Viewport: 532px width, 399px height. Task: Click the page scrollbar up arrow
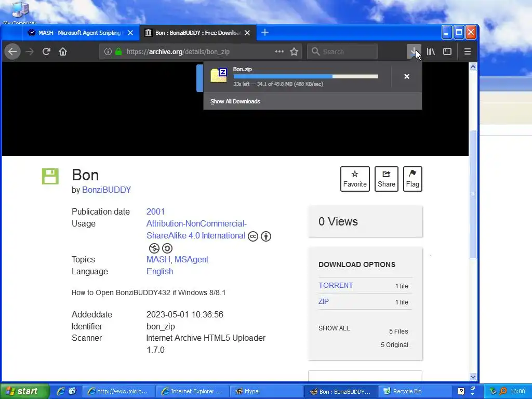(473, 67)
